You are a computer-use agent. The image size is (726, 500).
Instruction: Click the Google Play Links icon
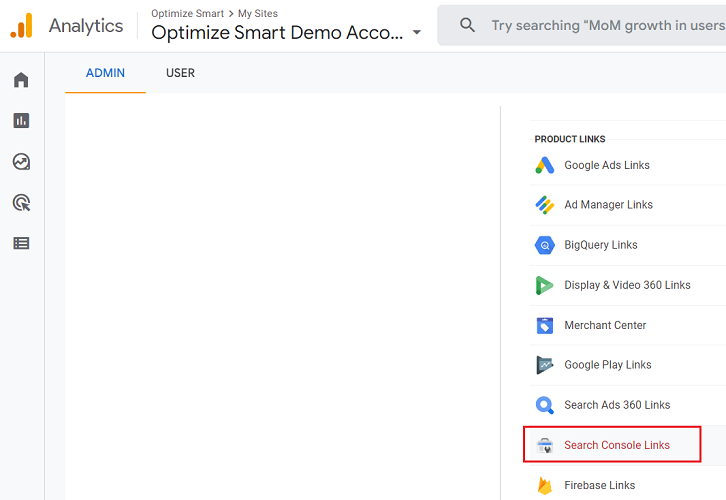pyautogui.click(x=544, y=365)
